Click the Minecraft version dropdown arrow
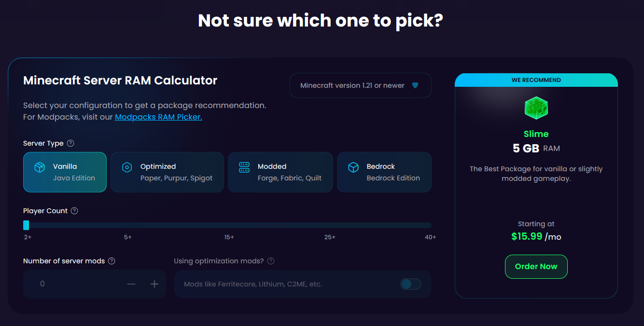Screen dimensions: 644x326 415,85
